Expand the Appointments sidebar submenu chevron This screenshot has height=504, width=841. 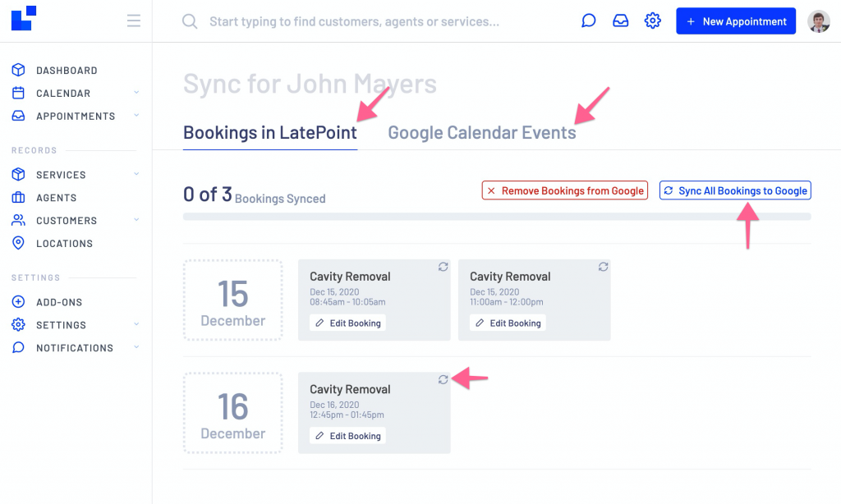[136, 115]
